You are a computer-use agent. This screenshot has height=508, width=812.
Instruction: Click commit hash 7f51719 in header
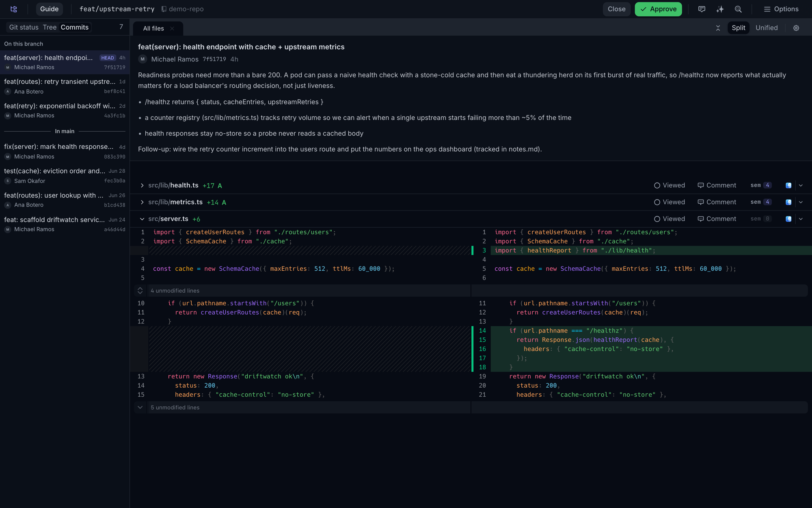[214, 59]
